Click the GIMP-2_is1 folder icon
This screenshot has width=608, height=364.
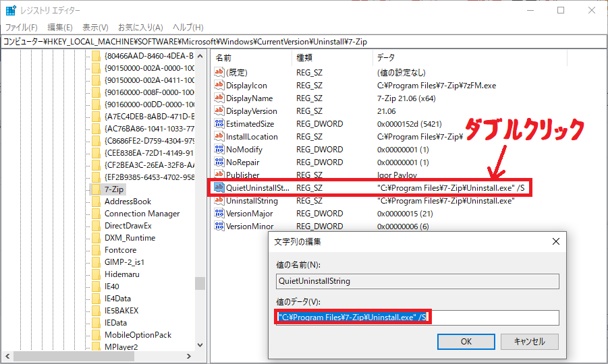point(96,262)
